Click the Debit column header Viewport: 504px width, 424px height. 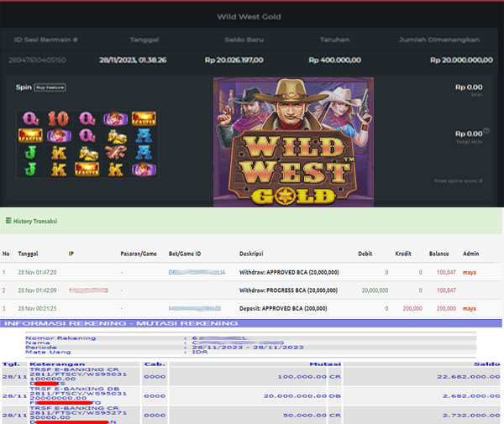365,254
